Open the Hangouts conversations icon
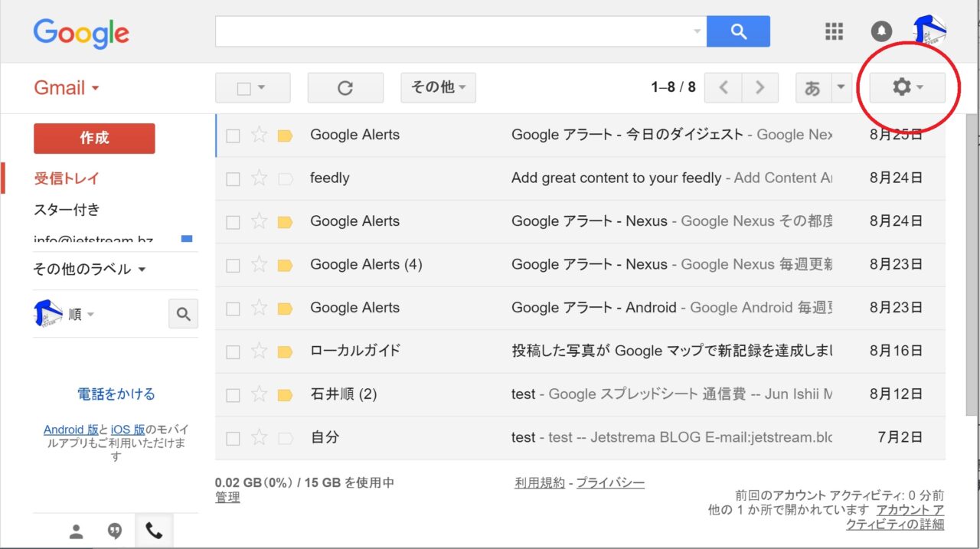 (115, 531)
